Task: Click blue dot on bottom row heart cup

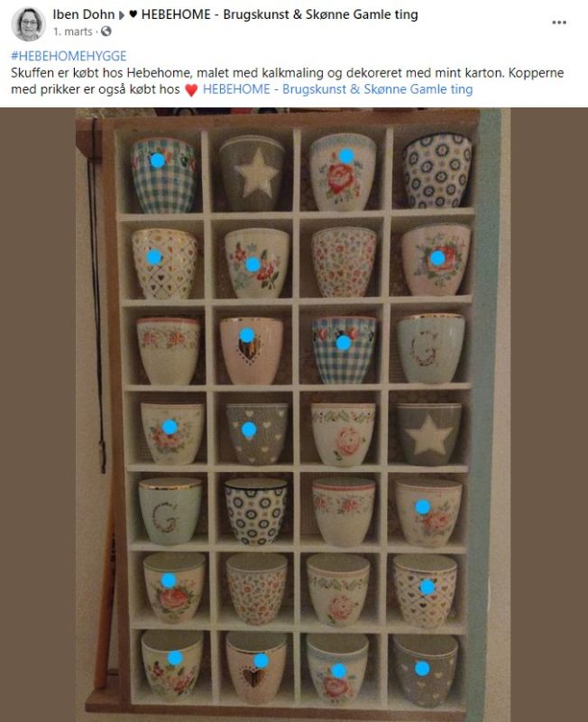Action: click(x=262, y=661)
